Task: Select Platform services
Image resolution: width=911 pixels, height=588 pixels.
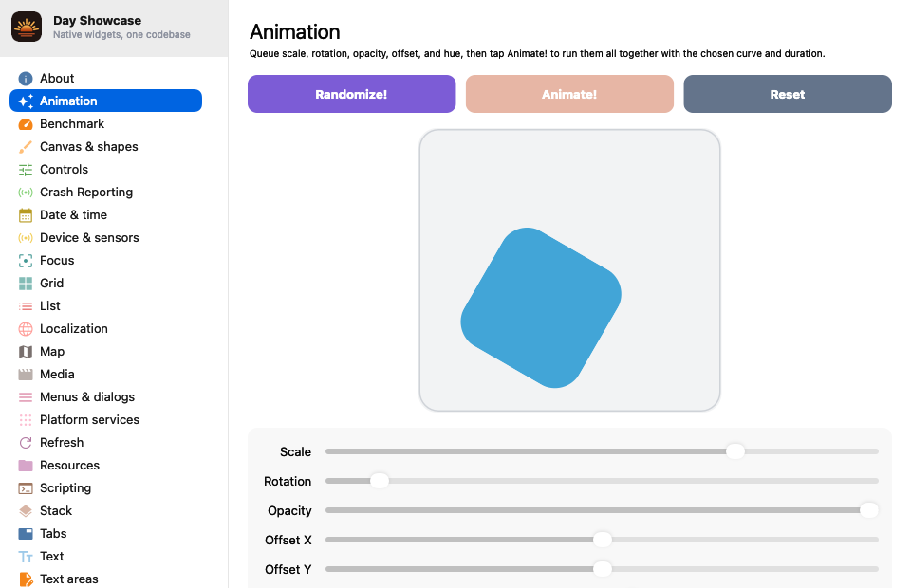Action: [105, 420]
